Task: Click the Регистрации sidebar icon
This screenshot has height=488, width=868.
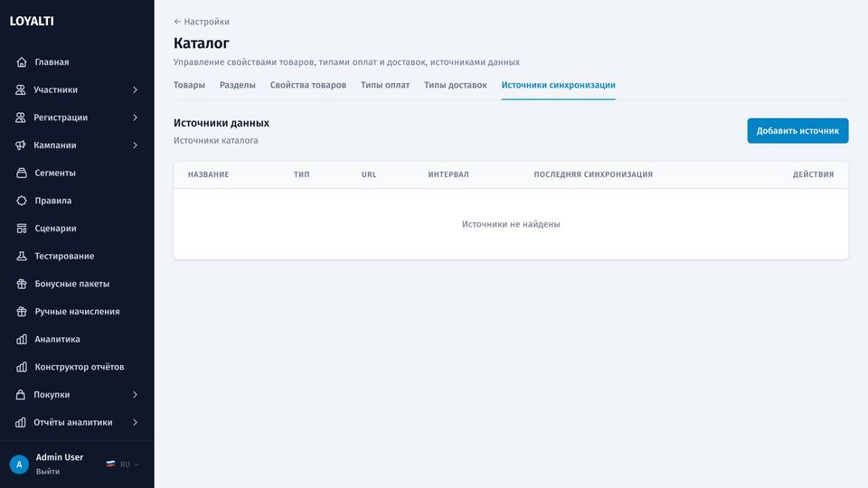Action: pos(21,117)
